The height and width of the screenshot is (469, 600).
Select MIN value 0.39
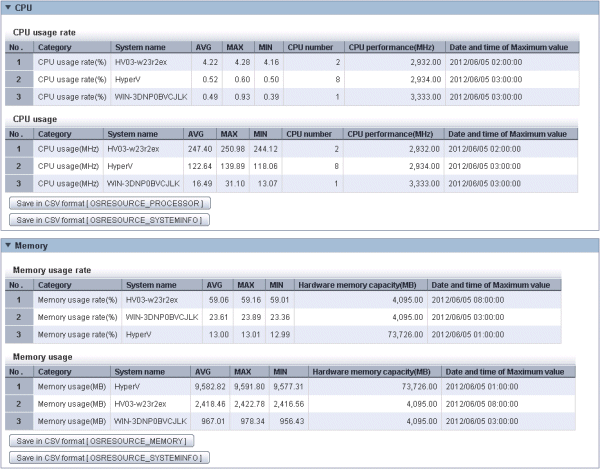[x=271, y=97]
